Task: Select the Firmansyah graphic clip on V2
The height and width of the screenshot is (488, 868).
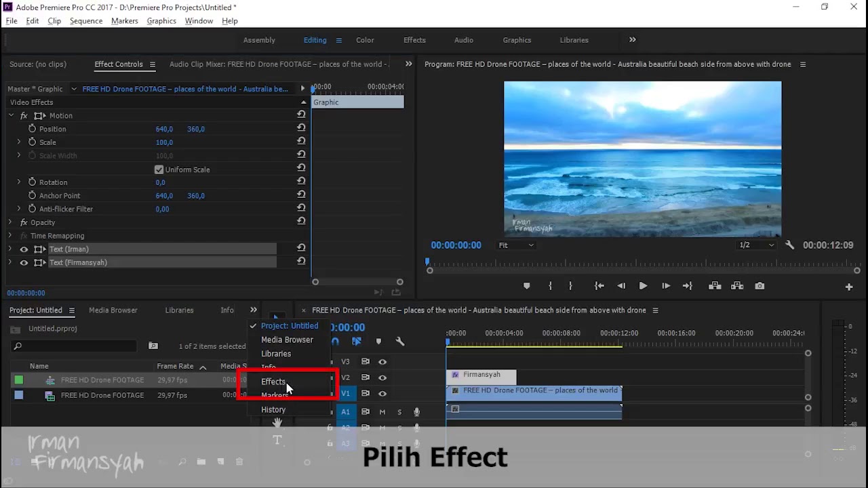Action: [x=481, y=377]
